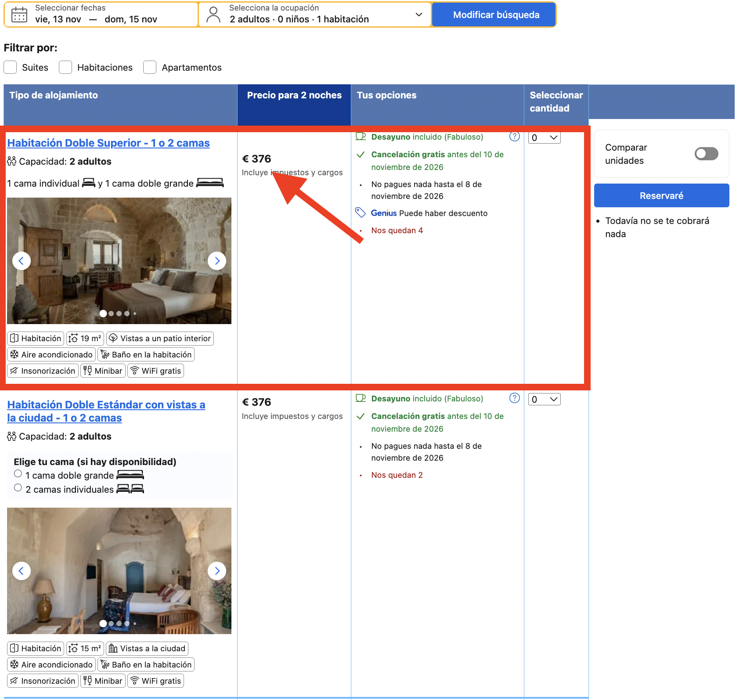Viewport: 743px width, 700px height.
Task: Click the Nos quedan 2 availability text
Action: tap(397, 475)
